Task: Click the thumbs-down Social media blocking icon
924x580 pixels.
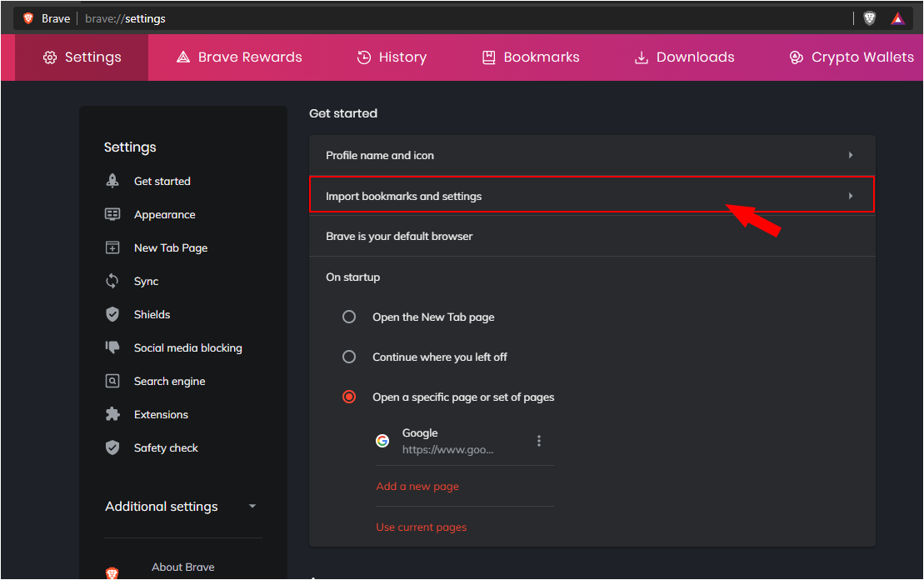Action: click(112, 347)
